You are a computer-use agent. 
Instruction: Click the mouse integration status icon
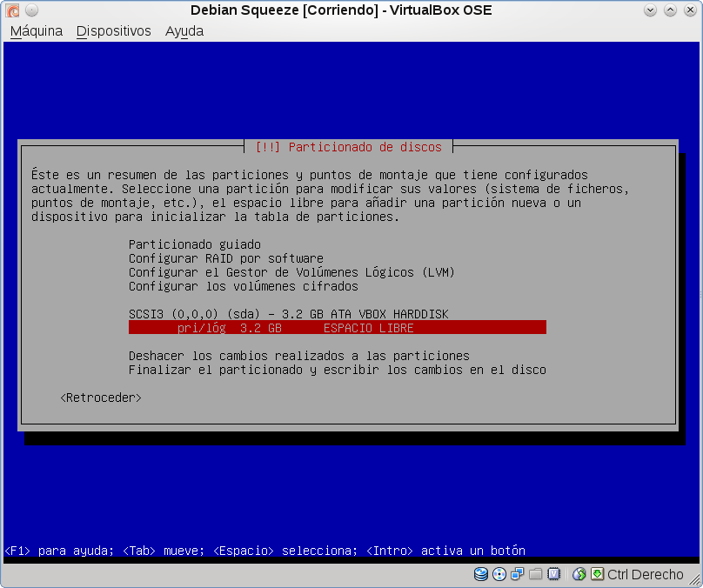tap(579, 574)
